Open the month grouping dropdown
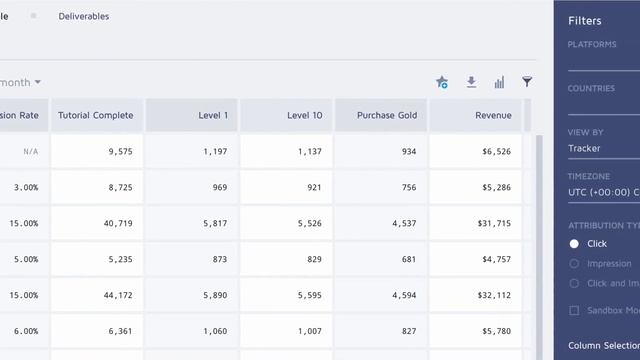The image size is (640, 360). (20, 82)
